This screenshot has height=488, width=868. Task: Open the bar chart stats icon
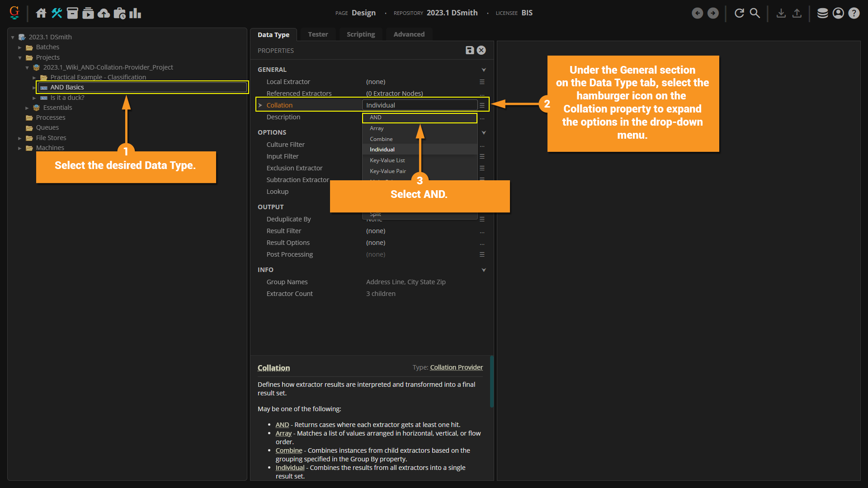click(x=135, y=13)
